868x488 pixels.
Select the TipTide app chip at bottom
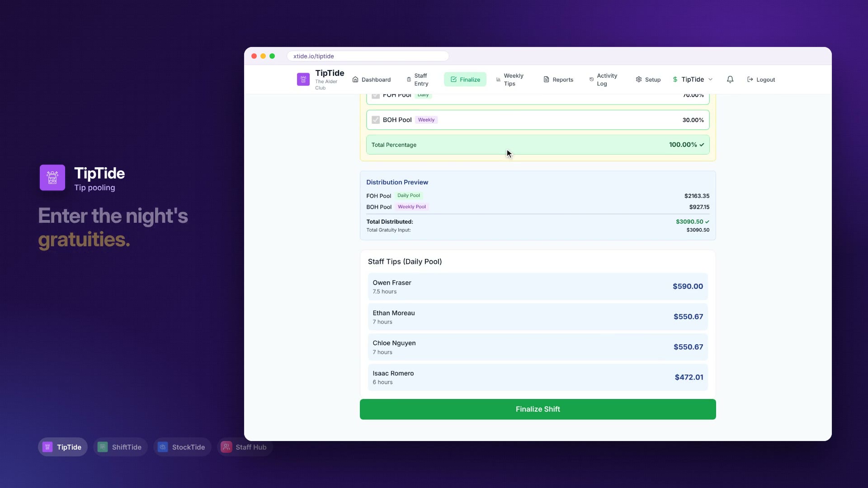tap(62, 447)
